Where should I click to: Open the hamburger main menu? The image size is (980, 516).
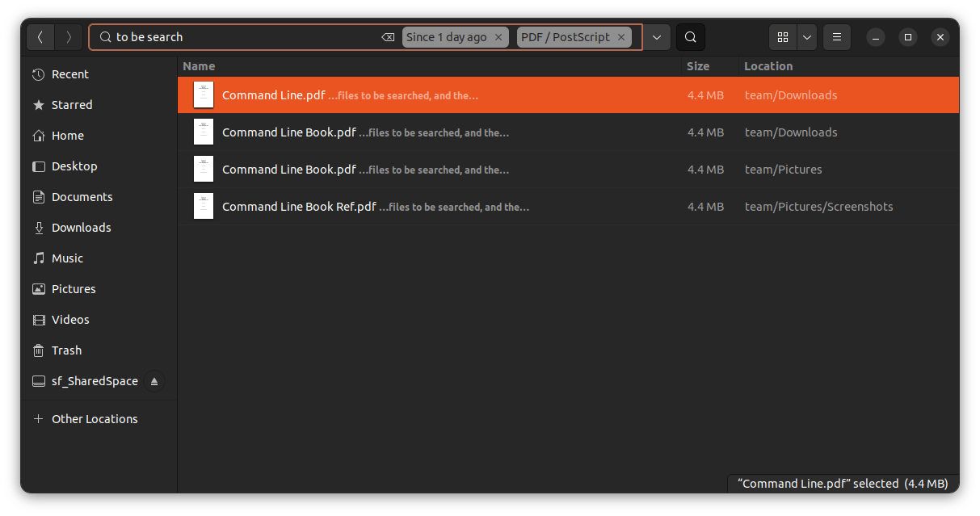(x=837, y=37)
